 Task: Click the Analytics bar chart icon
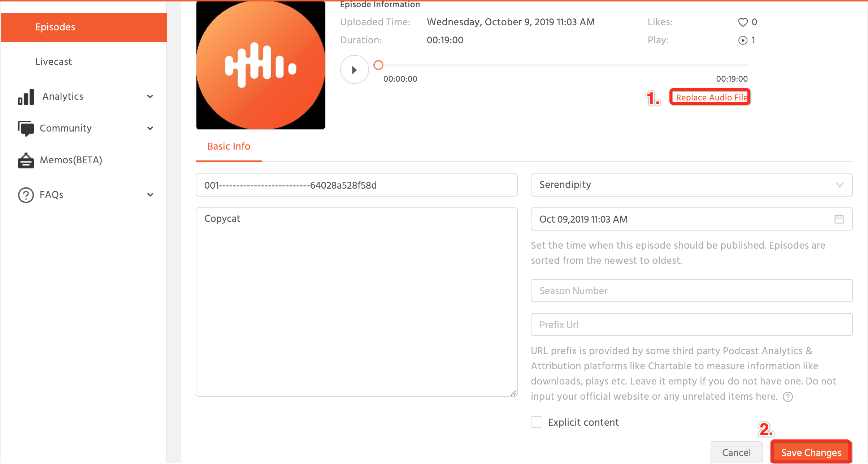(26, 97)
